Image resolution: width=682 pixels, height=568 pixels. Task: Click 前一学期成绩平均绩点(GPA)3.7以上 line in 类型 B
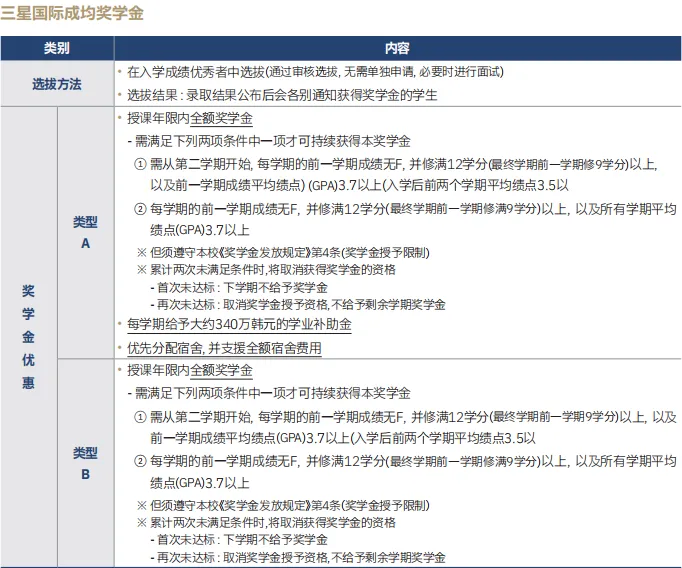tap(343, 438)
